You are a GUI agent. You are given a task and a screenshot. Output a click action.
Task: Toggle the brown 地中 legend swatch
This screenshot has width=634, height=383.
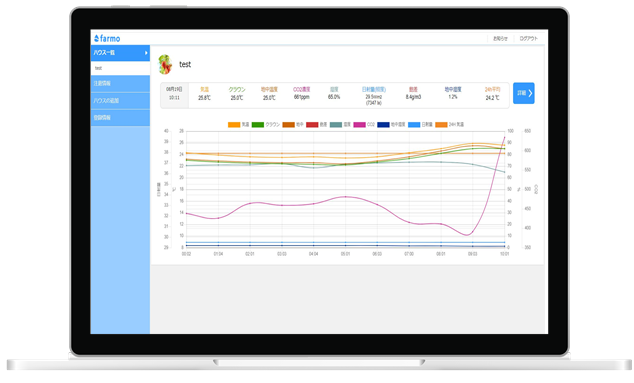289,125
